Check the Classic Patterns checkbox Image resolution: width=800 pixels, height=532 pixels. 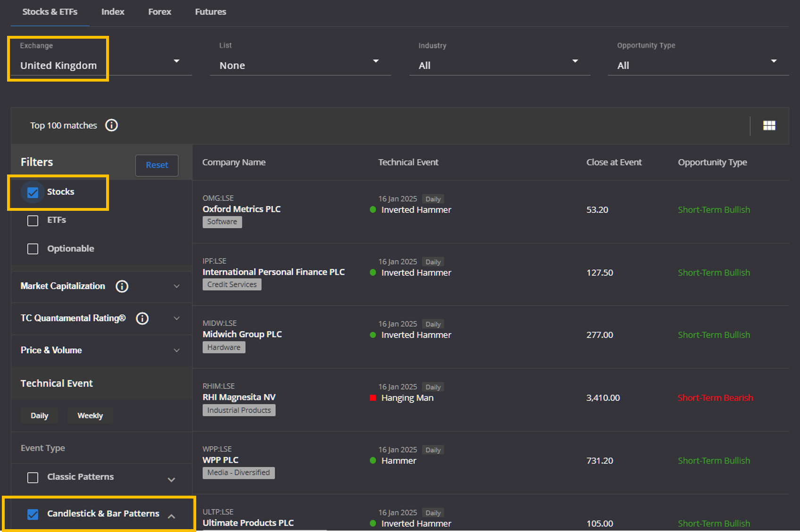33,478
